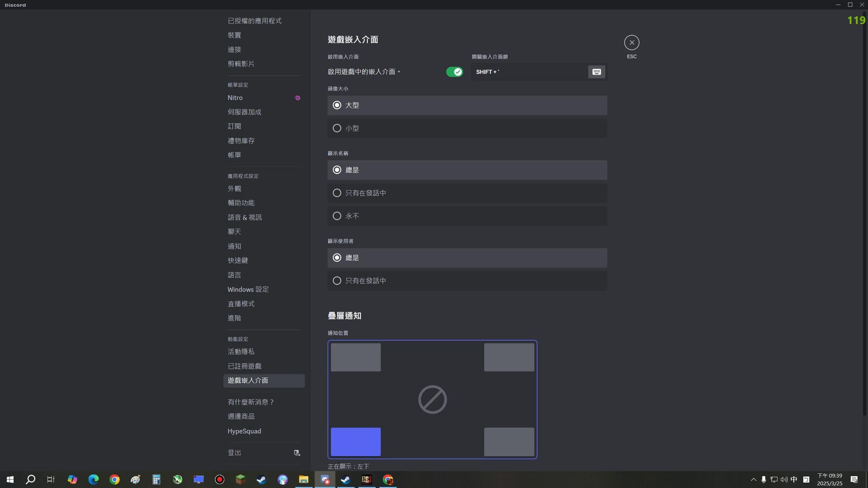Screen dimensions: 868x488
Task: Click the system tray volume icon
Action: [784, 479]
